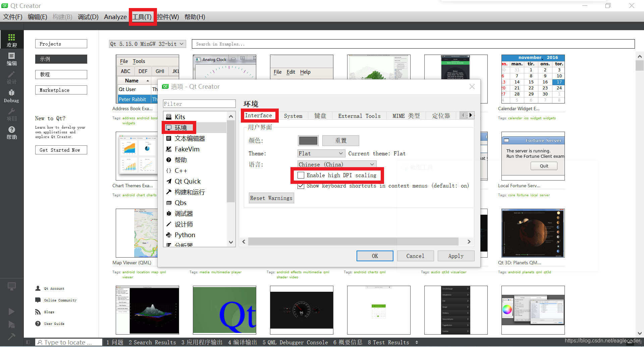Click the Search in Examples field

coord(413,44)
